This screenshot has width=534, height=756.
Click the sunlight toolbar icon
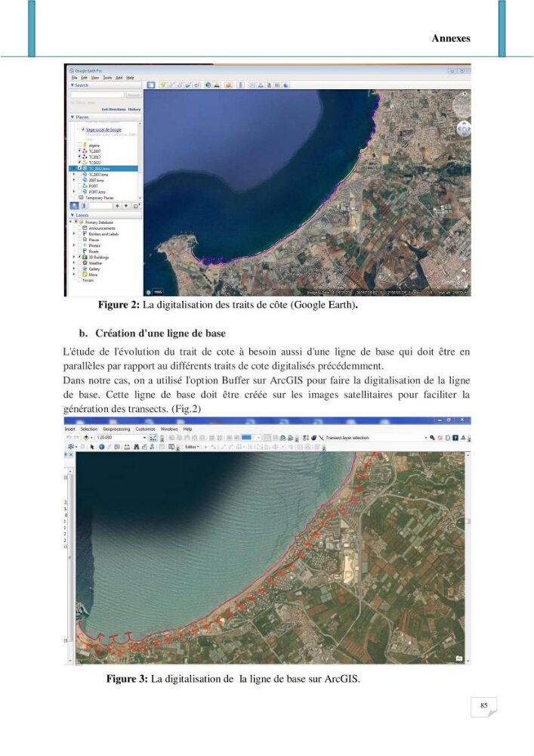(218, 85)
